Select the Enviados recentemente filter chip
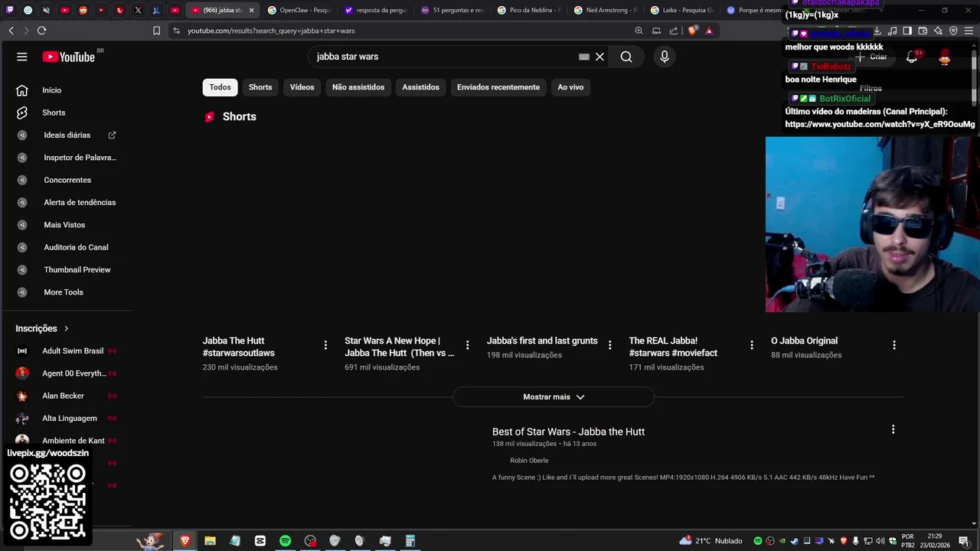 (x=498, y=87)
